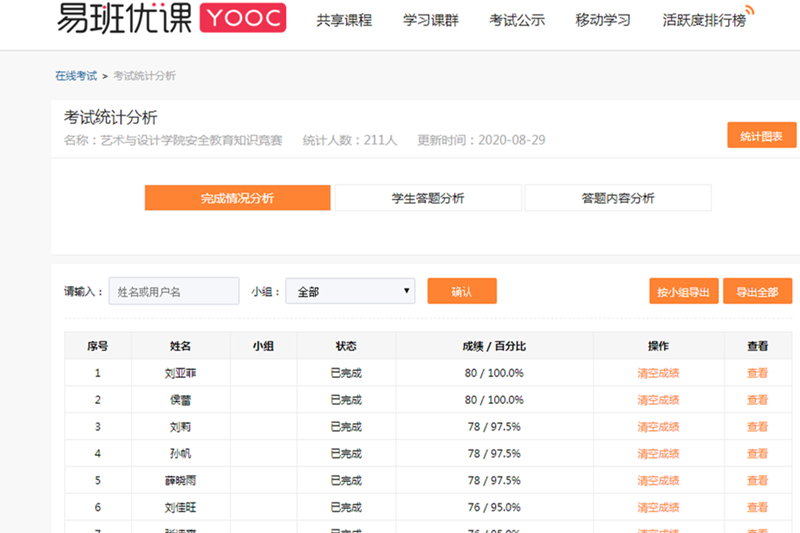Screen dimensions: 800x533
Task: Clear score for 刘亚菲 via 清空成绩
Action: 658,373
